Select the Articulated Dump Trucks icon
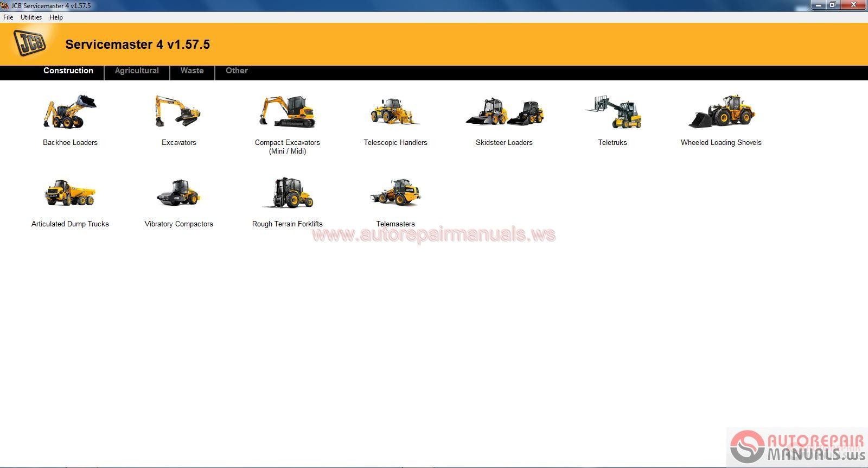The width and height of the screenshot is (868, 468). point(70,193)
